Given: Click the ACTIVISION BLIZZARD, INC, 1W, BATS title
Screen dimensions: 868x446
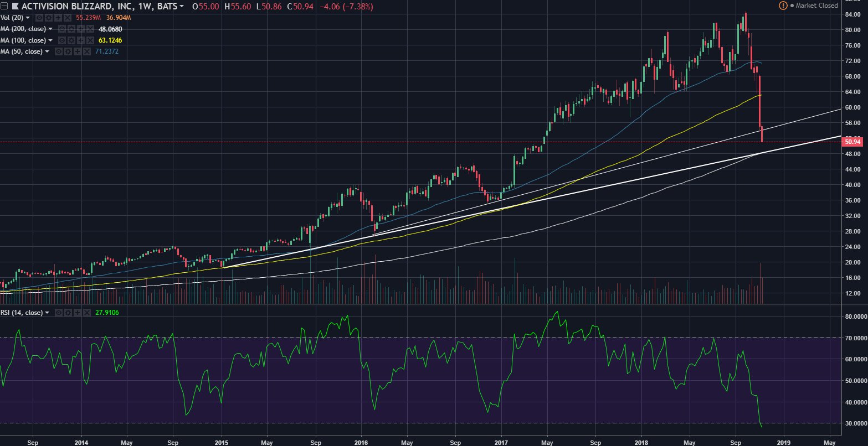Looking at the screenshot, I should 99,7.
